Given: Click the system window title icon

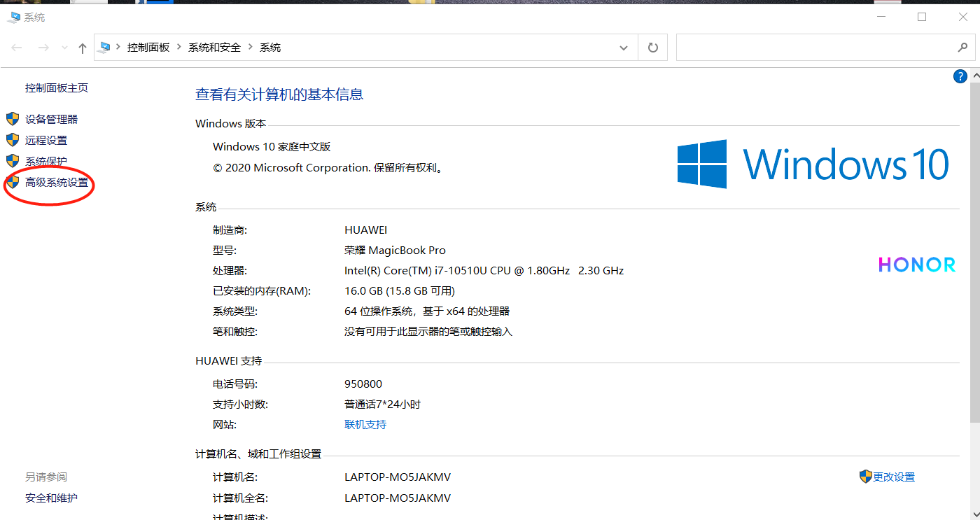Looking at the screenshot, I should 14,17.
